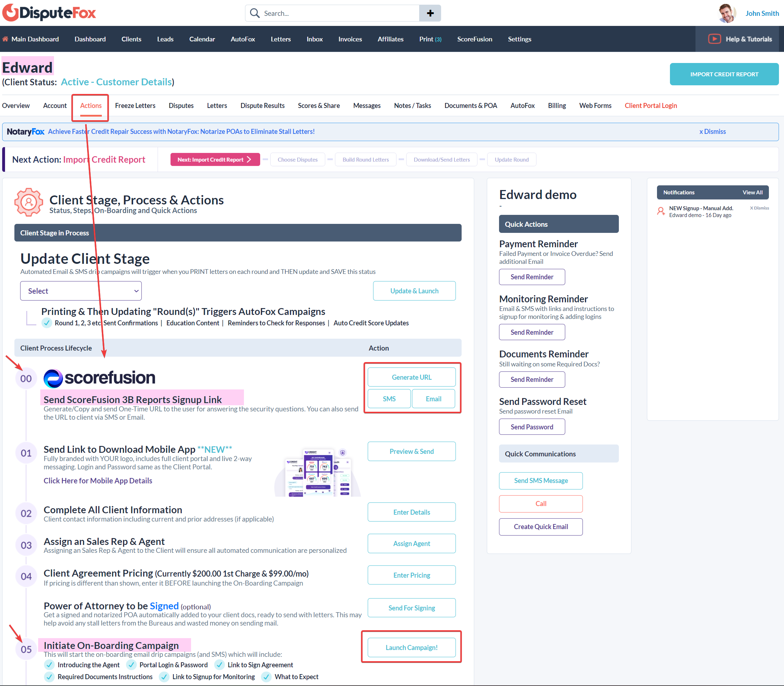This screenshot has width=784, height=686.
Task: Switch to the Dispute Results tab
Action: coord(263,106)
